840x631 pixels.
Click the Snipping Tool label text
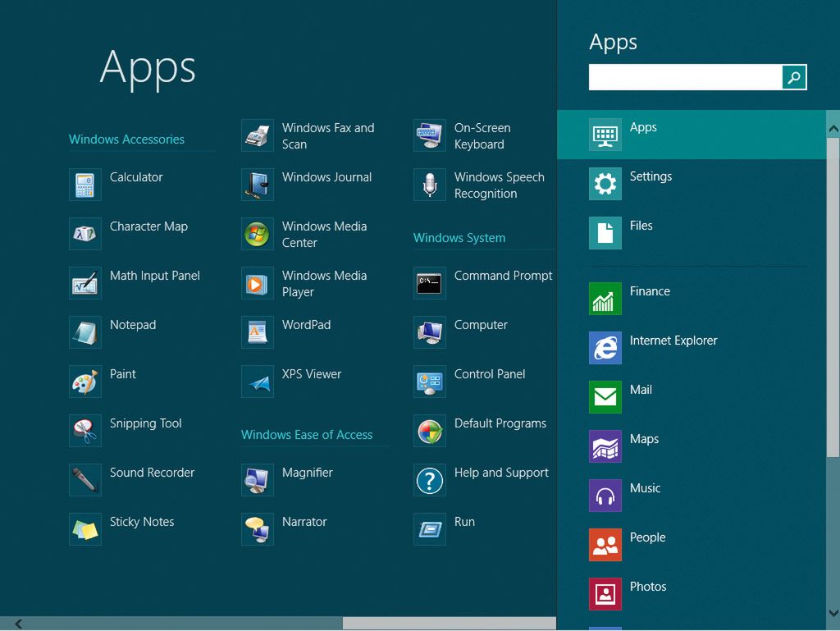[x=146, y=423]
